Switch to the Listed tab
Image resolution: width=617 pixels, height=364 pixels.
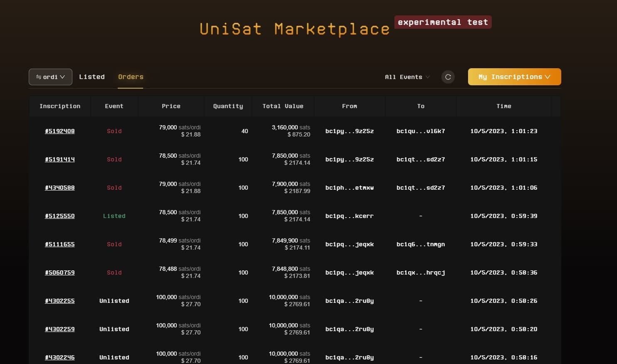point(92,77)
